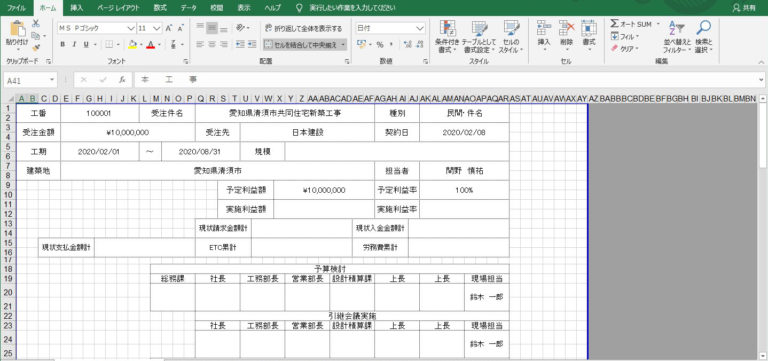Switch to the 挿入 (Insert) ribbon tab
This screenshot has width=768, height=361.
76,8
